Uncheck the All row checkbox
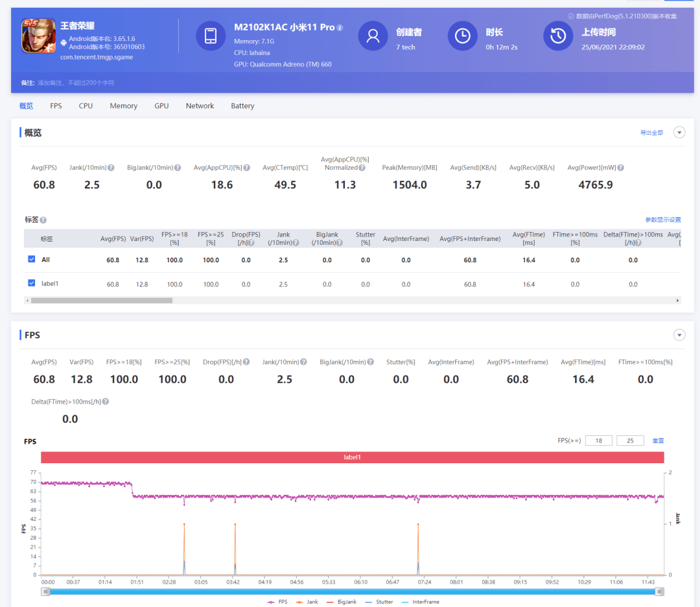The width and height of the screenshot is (700, 607). coord(32,259)
